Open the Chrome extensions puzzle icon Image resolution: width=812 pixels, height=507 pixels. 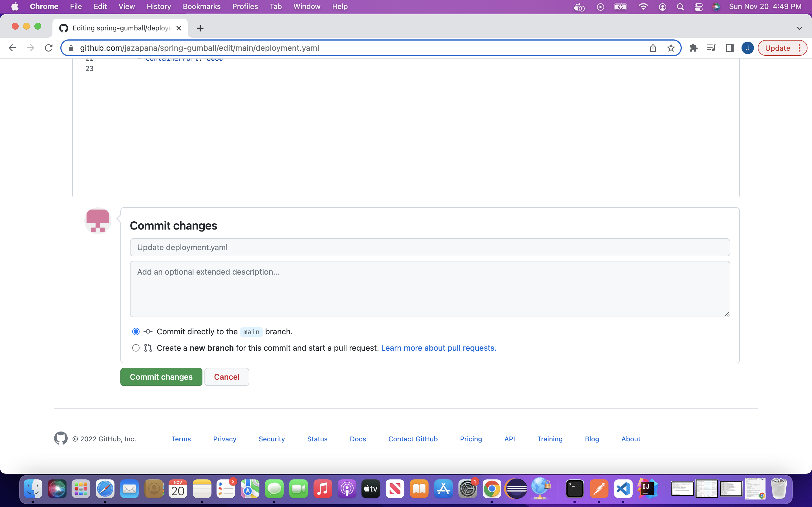tap(693, 48)
